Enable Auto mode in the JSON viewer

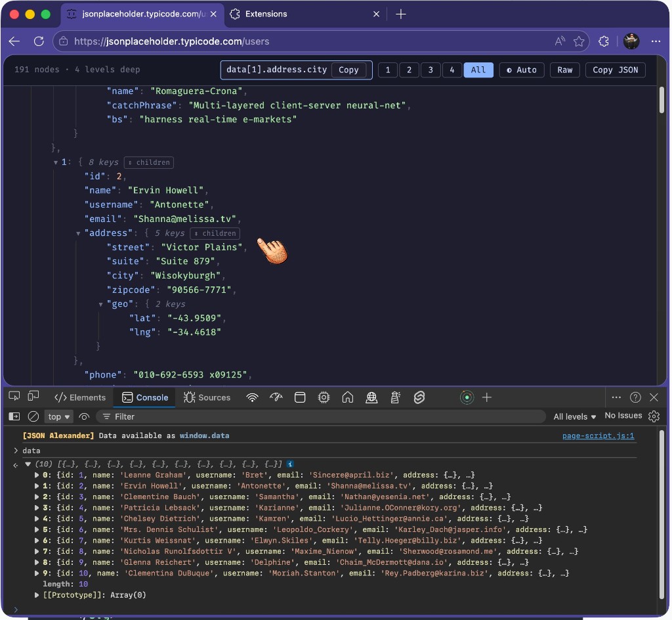(522, 70)
